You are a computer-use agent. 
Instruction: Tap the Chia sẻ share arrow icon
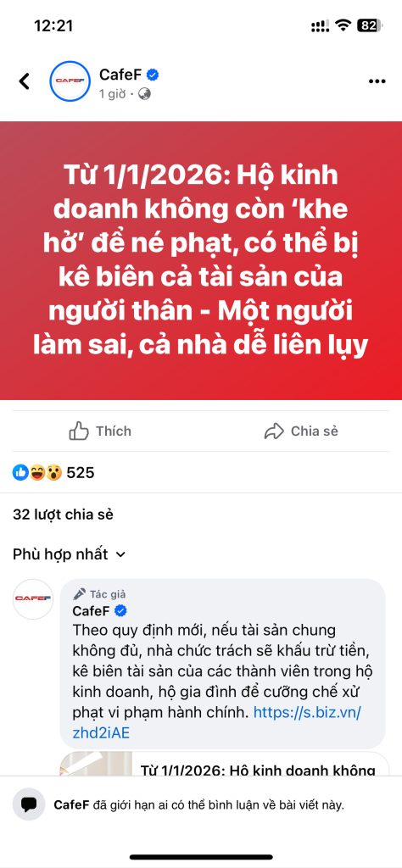274,431
